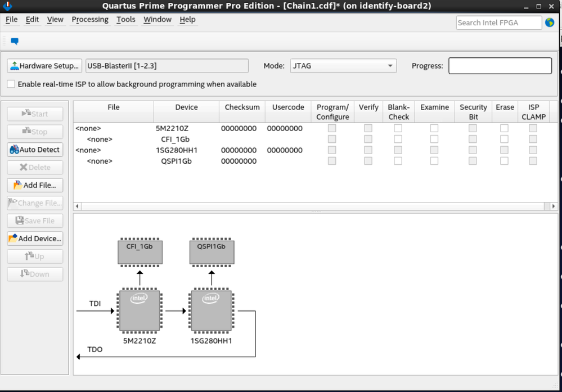This screenshot has width=562, height=392.
Task: Click the USB-BlasterII hardware field
Action: click(167, 66)
